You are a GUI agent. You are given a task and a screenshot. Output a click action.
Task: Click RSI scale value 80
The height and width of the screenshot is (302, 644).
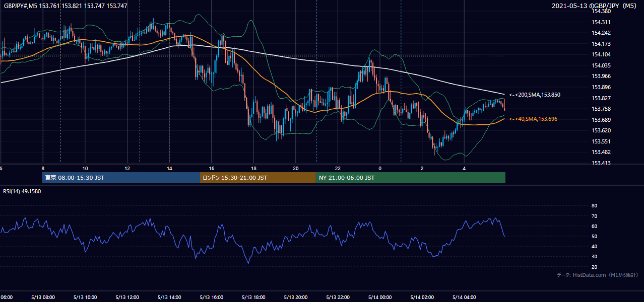[x=594, y=206]
